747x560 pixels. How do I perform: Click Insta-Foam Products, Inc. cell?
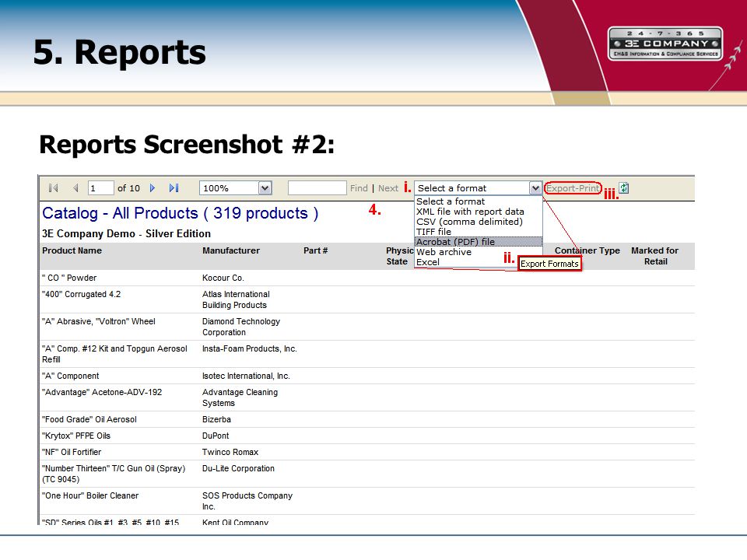point(250,348)
